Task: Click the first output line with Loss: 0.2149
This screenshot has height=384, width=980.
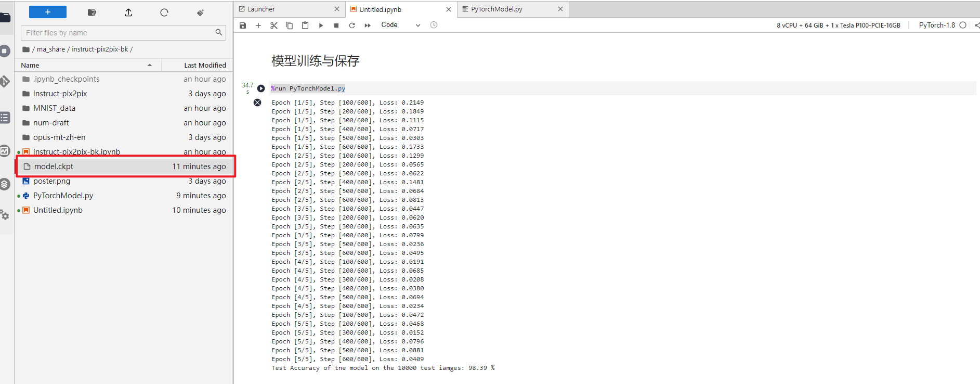Action: point(348,103)
